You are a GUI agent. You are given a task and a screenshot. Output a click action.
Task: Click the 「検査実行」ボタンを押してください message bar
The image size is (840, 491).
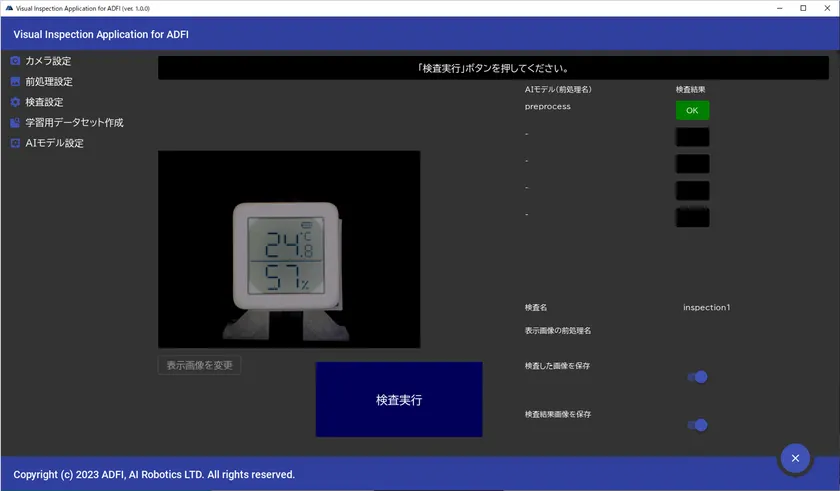pyautogui.click(x=493, y=68)
